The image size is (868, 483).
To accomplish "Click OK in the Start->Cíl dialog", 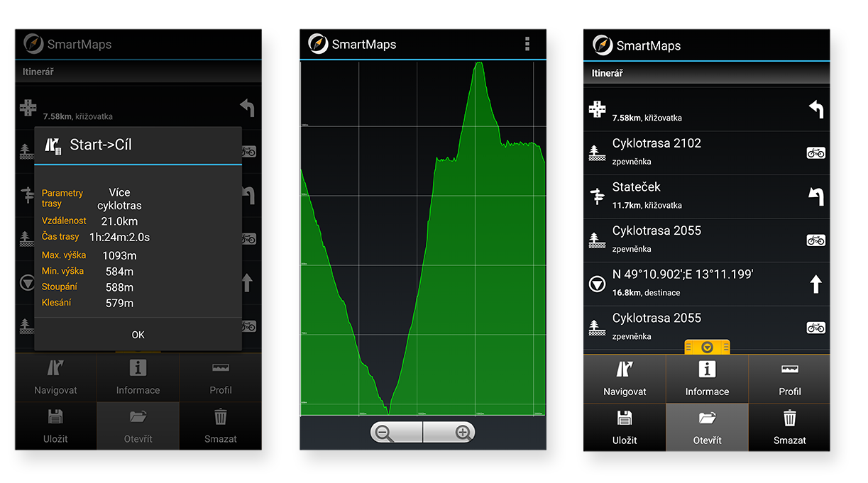I will coord(138,335).
